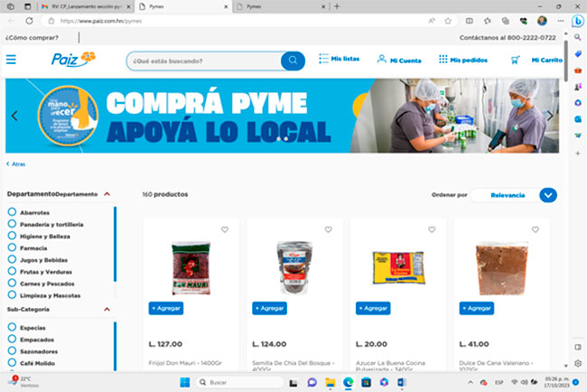Open Mis listas menu
Screen dimensions: 587x392
click(x=339, y=60)
